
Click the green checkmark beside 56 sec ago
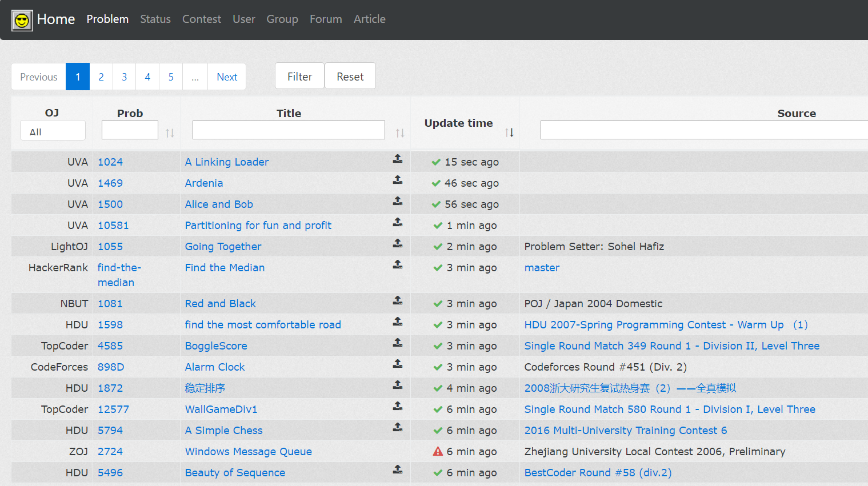pyautogui.click(x=436, y=204)
